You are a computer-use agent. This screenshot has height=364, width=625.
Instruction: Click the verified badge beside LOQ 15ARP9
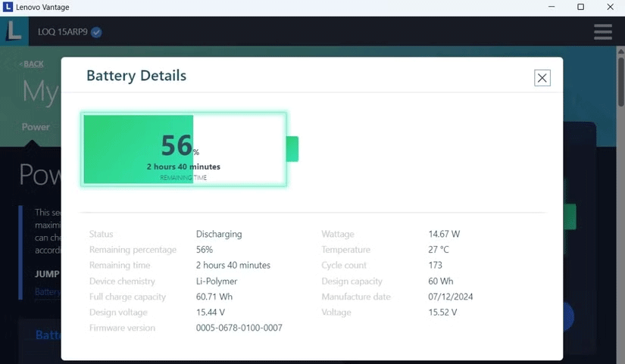96,32
